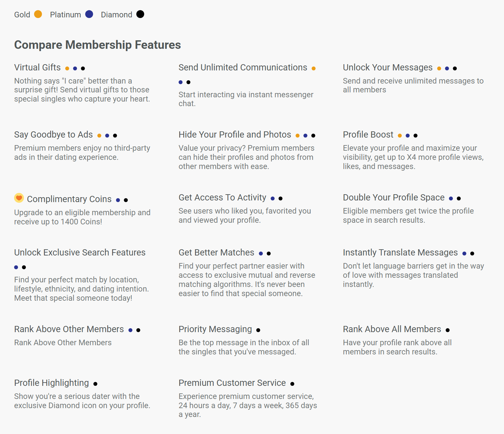Click "Don't let language barriers" description
This screenshot has height=434, width=504.
pos(413,275)
